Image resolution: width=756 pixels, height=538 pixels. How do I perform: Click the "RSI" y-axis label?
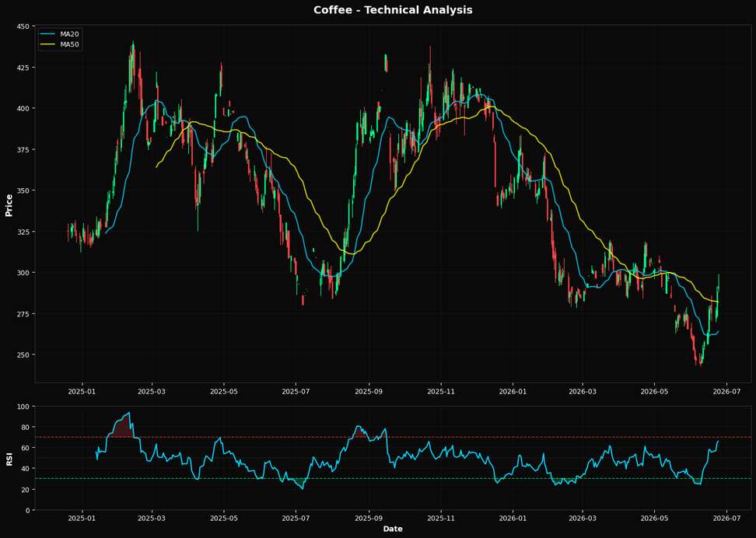tap(9, 459)
